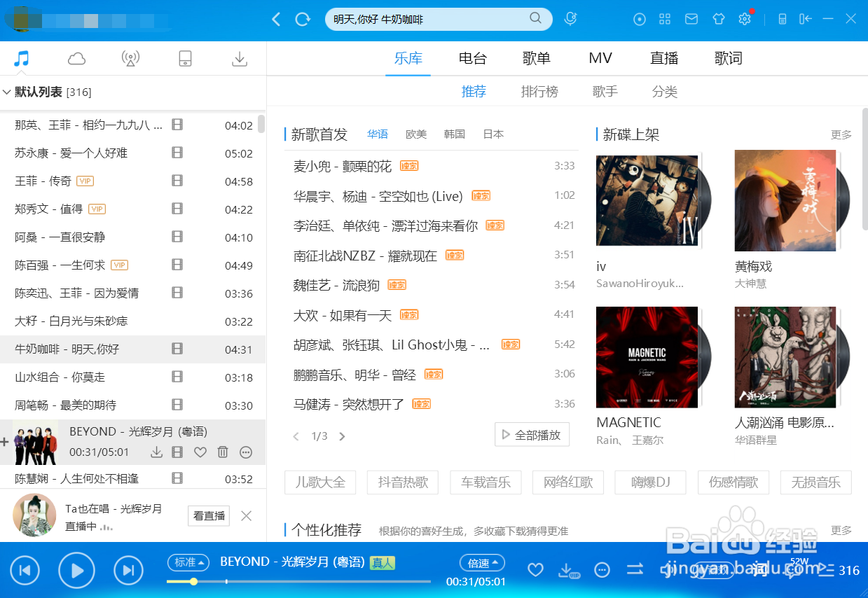Open more menu on 光辉岁月 row

(x=246, y=452)
